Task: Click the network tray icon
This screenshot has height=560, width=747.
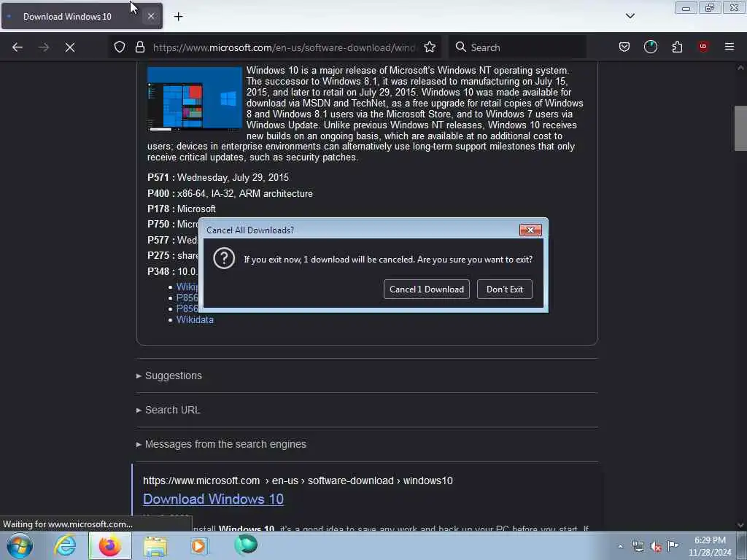Action: click(x=638, y=547)
